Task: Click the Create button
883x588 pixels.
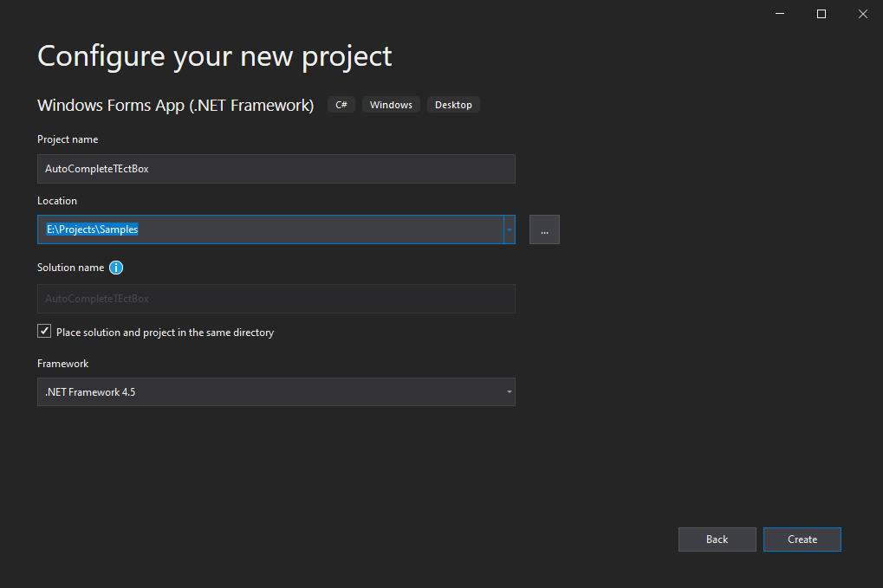Action: [802, 539]
